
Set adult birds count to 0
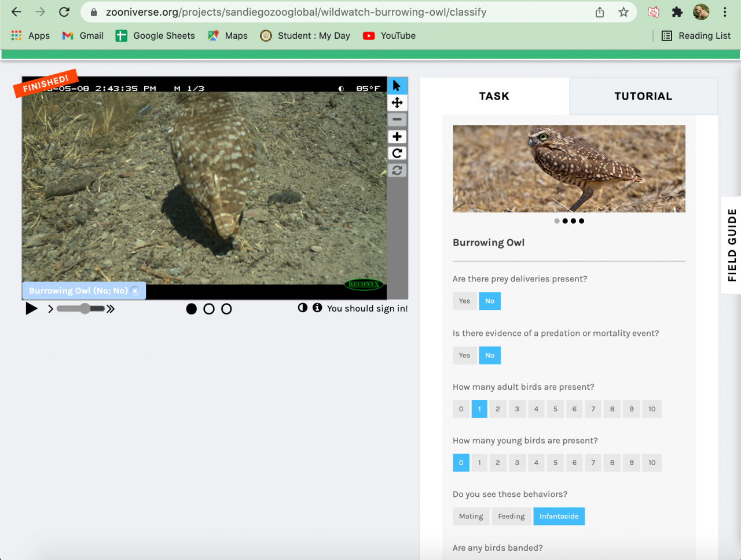tap(461, 409)
